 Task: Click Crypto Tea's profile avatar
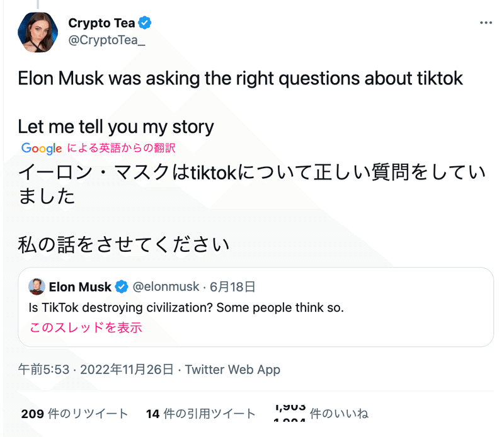(38, 32)
